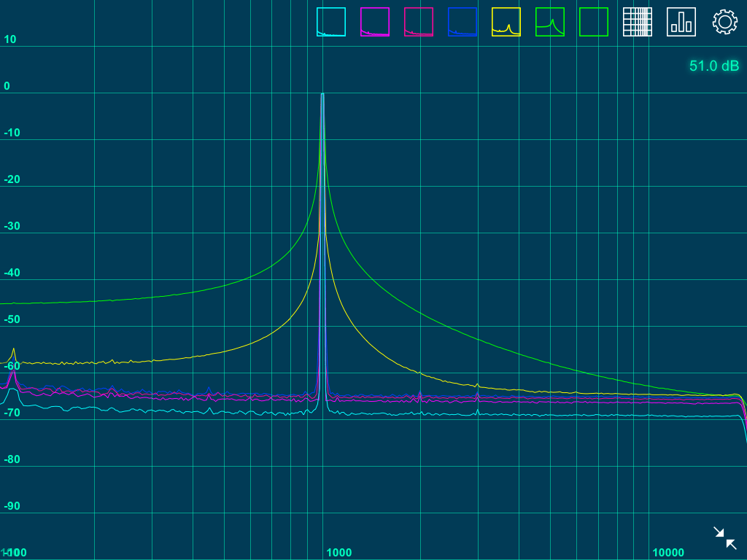
Task: Select the empty green trace slot
Action: point(595,22)
